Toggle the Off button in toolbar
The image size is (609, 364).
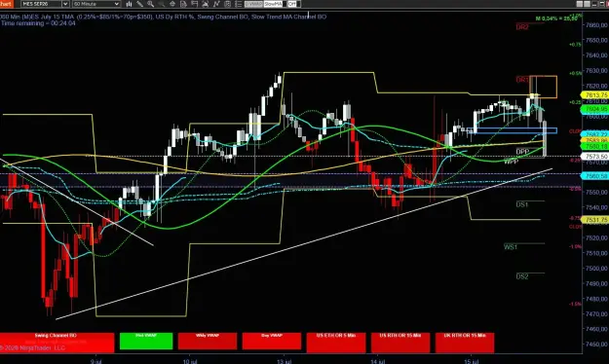[292, 4]
